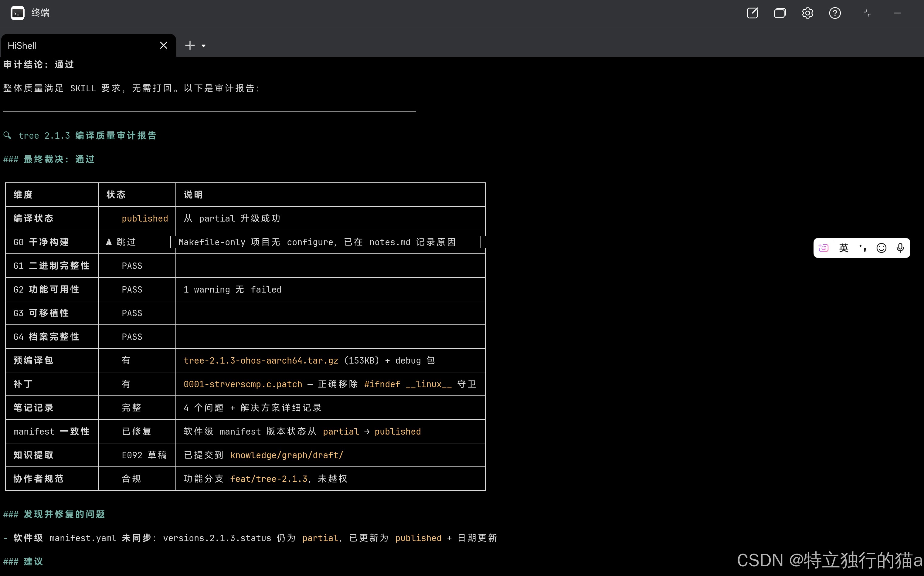The width and height of the screenshot is (924, 576).
Task: Open emoji picker in input method bar
Action: click(x=881, y=248)
